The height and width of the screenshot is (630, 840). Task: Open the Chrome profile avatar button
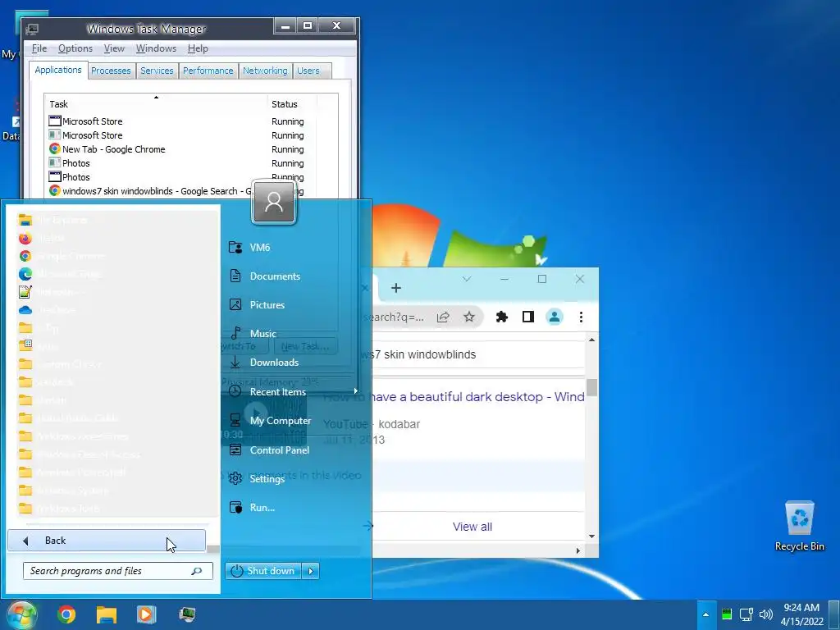[x=555, y=317]
